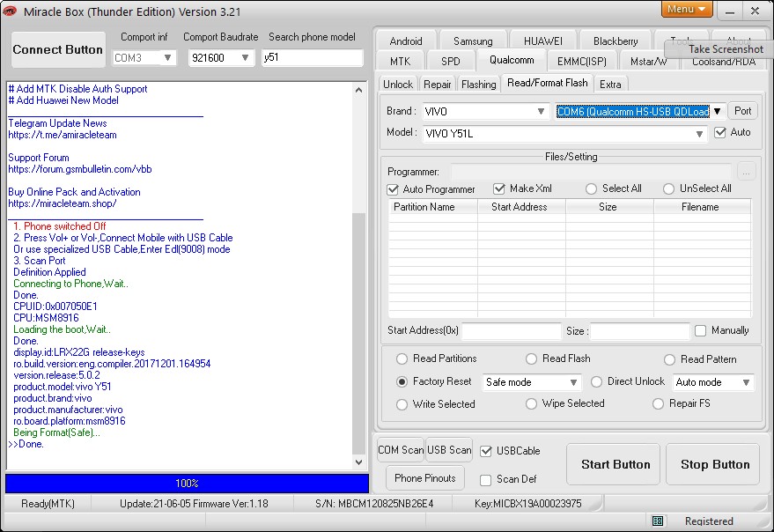The height and width of the screenshot is (532, 774).
Task: Open the orange Menu dropdown button
Action: pyautogui.click(x=687, y=9)
